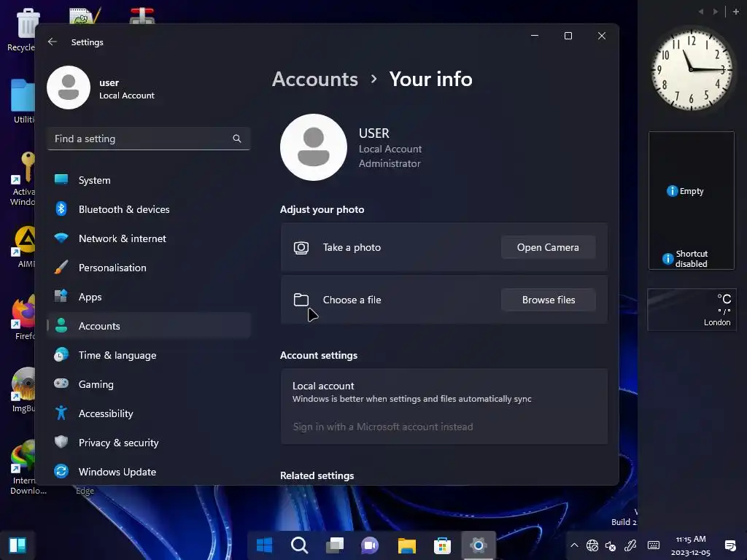747x560 pixels.
Task: Maximize the Settings window
Action: pos(568,36)
